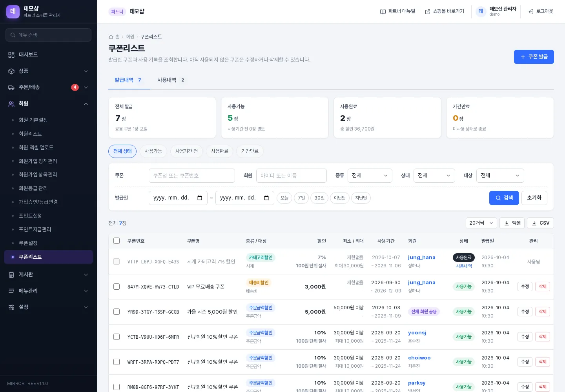Click the 쇼핑몰 바로가기 external link icon
Image resolution: width=565 pixels, height=392 pixels.
(x=428, y=12)
